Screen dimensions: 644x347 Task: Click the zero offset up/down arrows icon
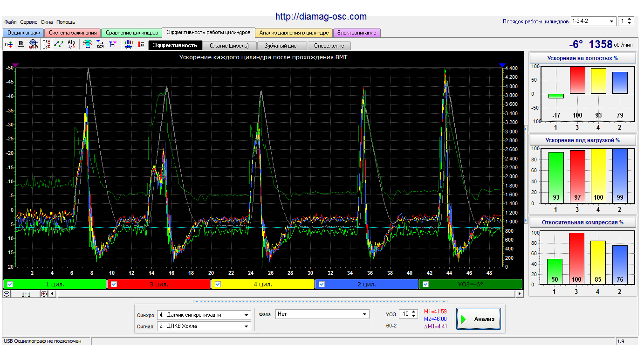[x=9, y=44]
